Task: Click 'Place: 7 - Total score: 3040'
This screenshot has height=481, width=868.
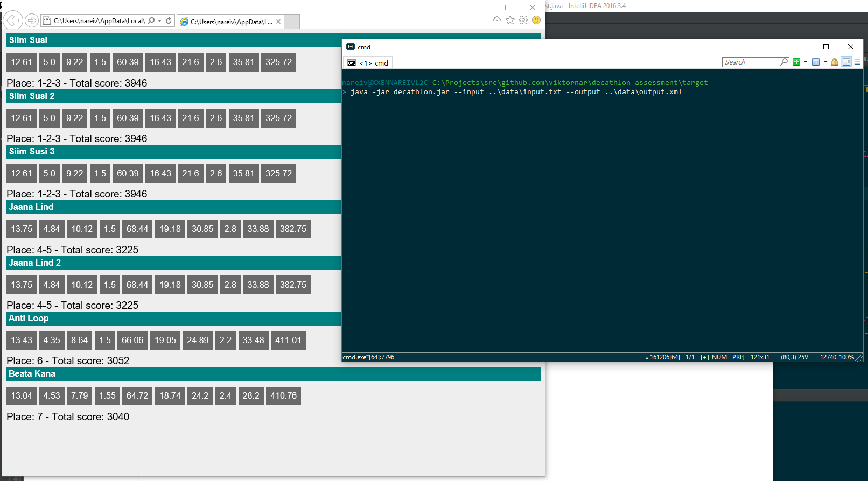Action: click(x=68, y=417)
